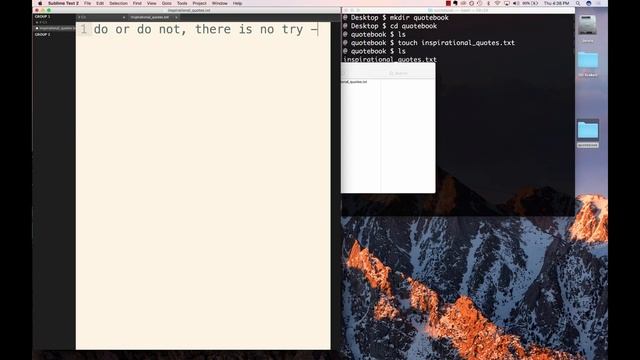This screenshot has height=360, width=640.
Task: Open the View menu
Action: (x=151, y=3)
